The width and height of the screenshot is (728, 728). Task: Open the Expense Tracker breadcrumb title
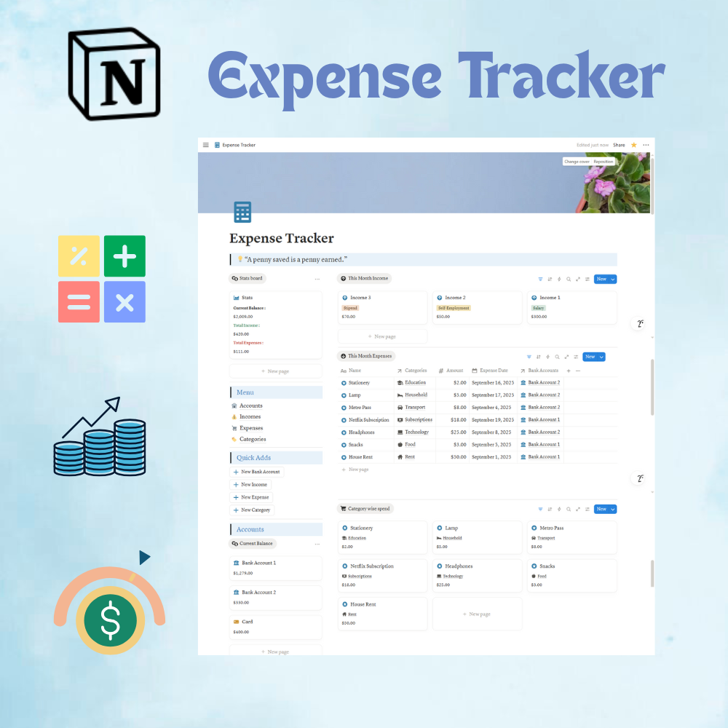point(239,145)
